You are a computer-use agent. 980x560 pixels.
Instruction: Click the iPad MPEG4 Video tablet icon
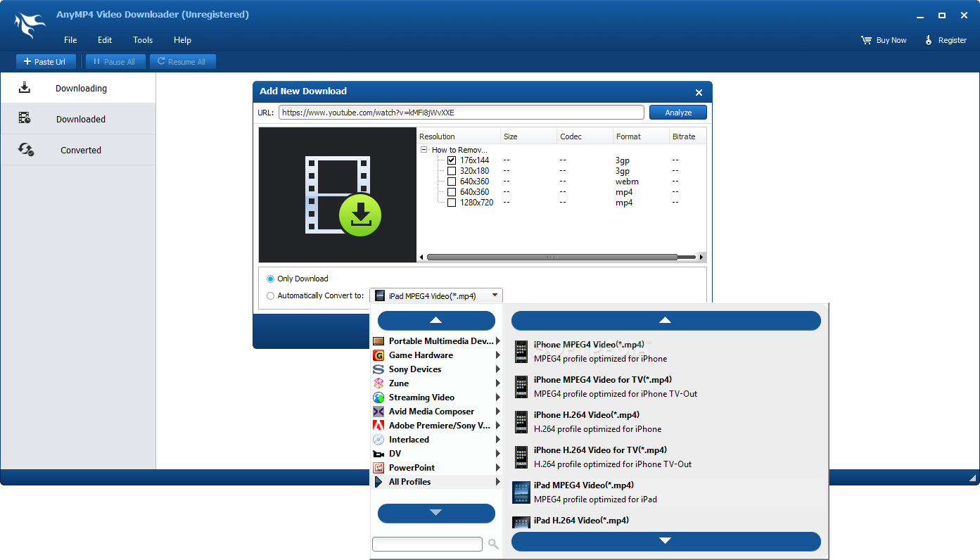click(x=521, y=492)
